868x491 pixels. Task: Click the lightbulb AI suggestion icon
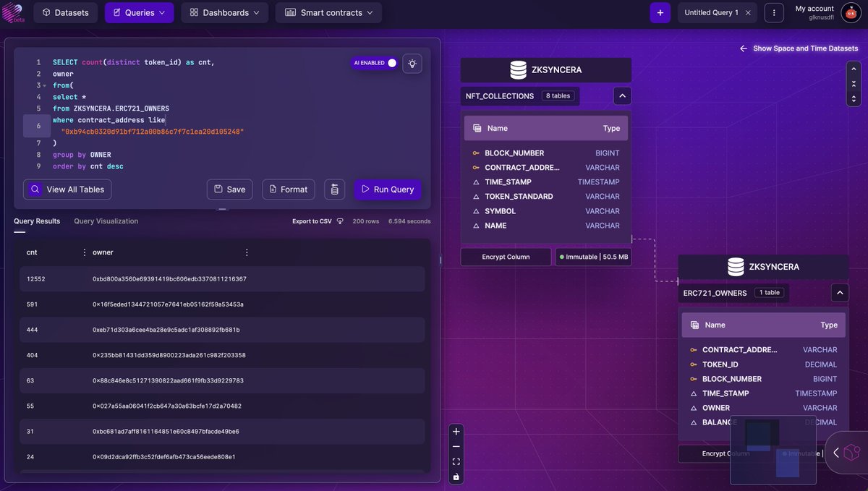pyautogui.click(x=412, y=64)
